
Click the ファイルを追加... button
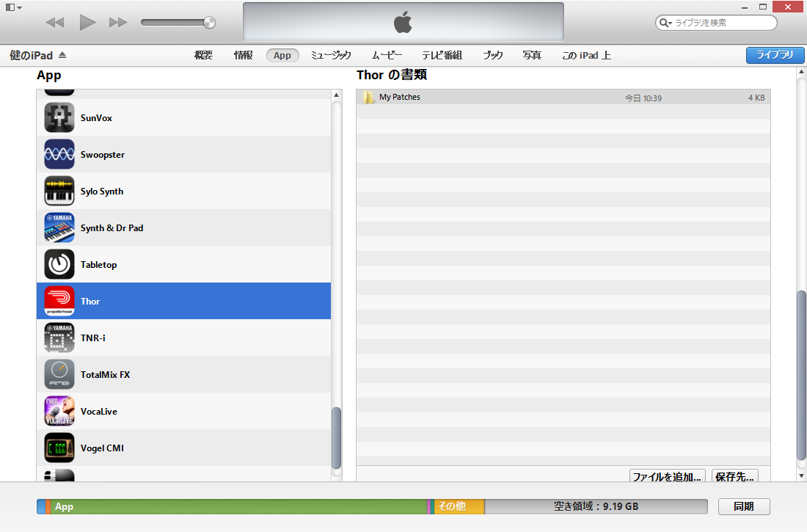667,475
